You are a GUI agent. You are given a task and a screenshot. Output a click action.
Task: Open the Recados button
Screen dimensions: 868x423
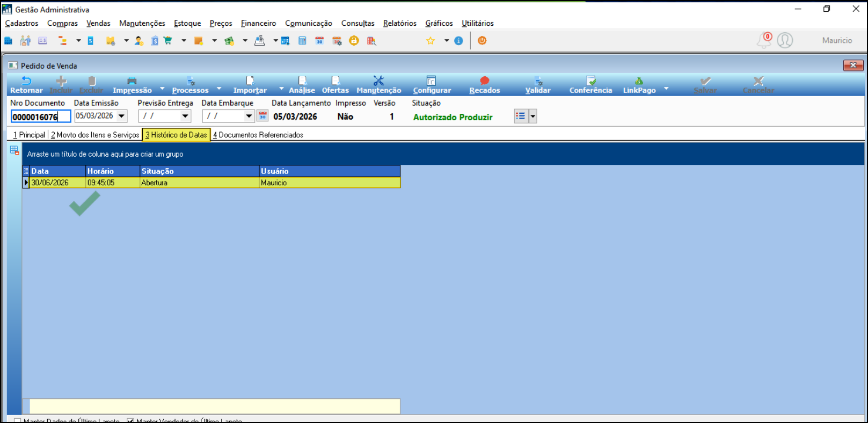(485, 85)
